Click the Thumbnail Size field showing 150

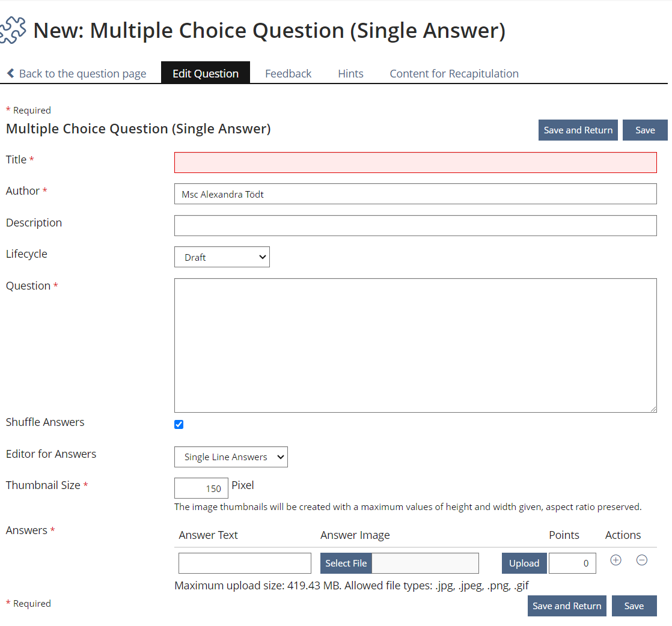201,488
